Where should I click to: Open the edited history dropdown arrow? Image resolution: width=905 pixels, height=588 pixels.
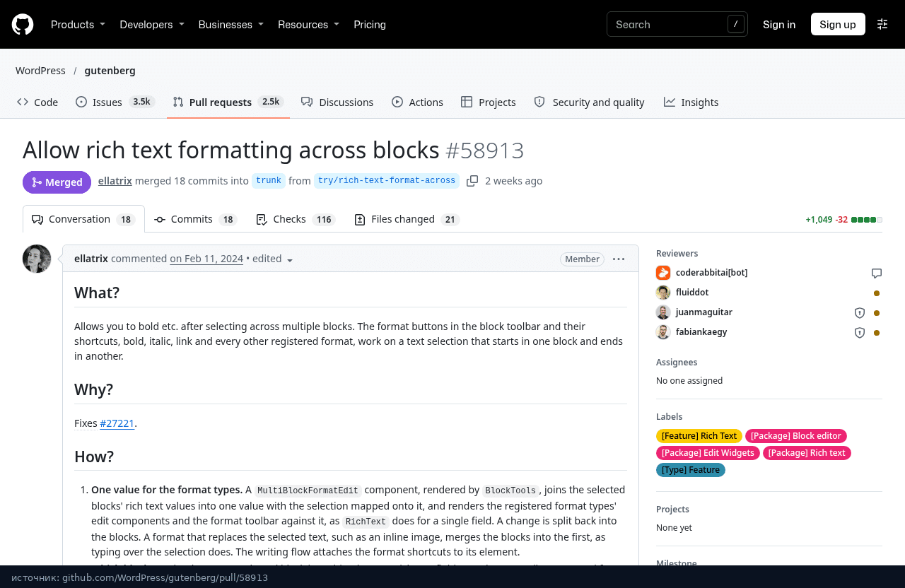coord(290,260)
